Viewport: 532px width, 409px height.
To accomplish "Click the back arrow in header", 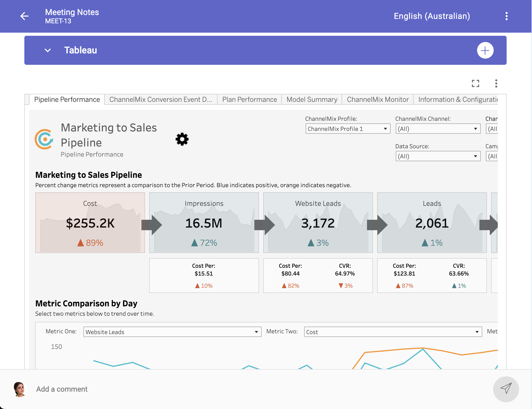I will pos(24,16).
